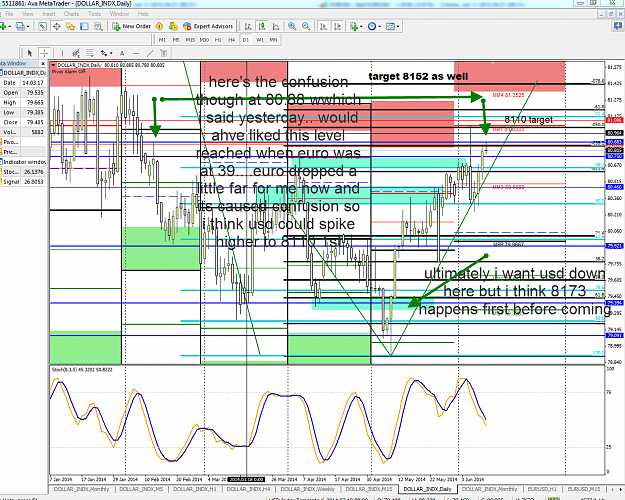Open the Periods clock icon

pyautogui.click(x=372, y=26)
